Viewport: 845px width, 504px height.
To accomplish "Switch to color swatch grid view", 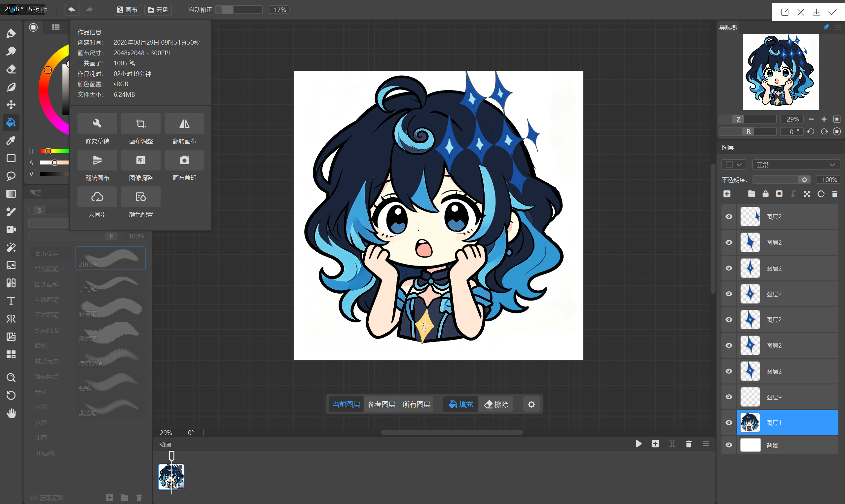I will (56, 27).
